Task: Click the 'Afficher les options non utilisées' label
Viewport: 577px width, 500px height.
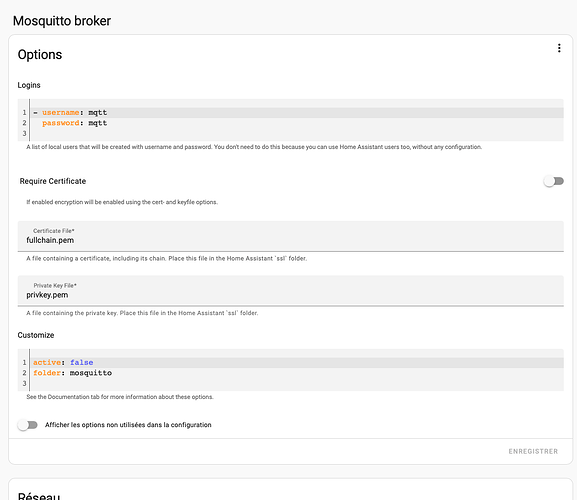Action: (x=128, y=425)
